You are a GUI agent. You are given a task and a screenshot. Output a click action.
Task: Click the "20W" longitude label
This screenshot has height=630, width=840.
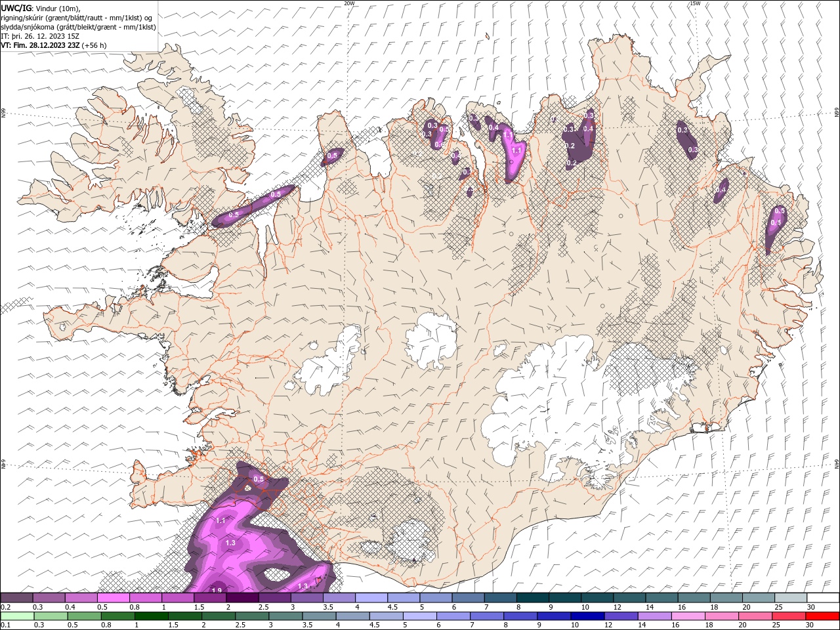349,3
